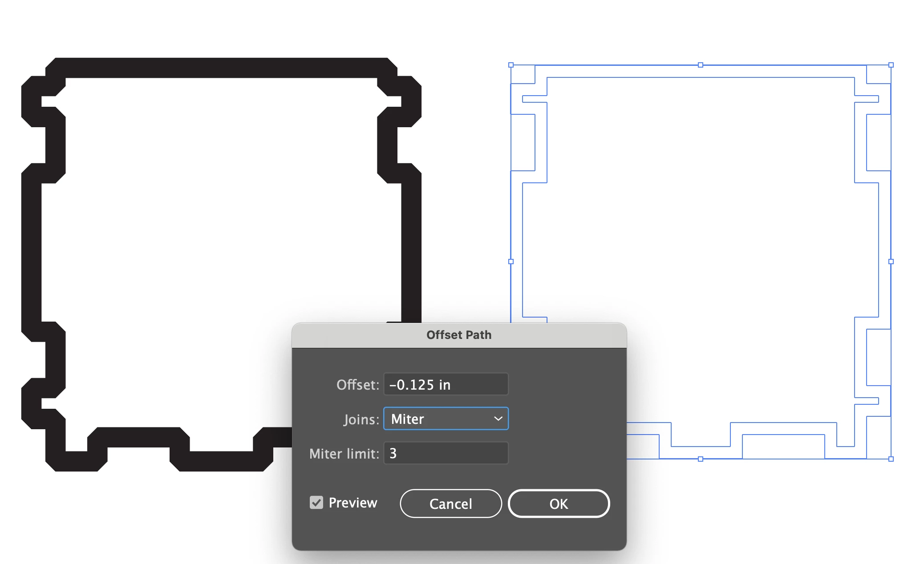Click the top-right selection handle

click(x=891, y=65)
